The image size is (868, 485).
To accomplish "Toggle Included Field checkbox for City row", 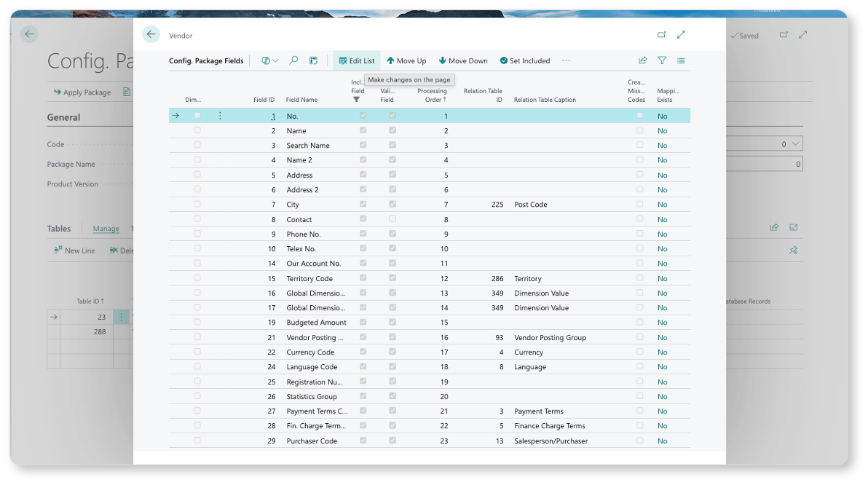I will [x=363, y=204].
